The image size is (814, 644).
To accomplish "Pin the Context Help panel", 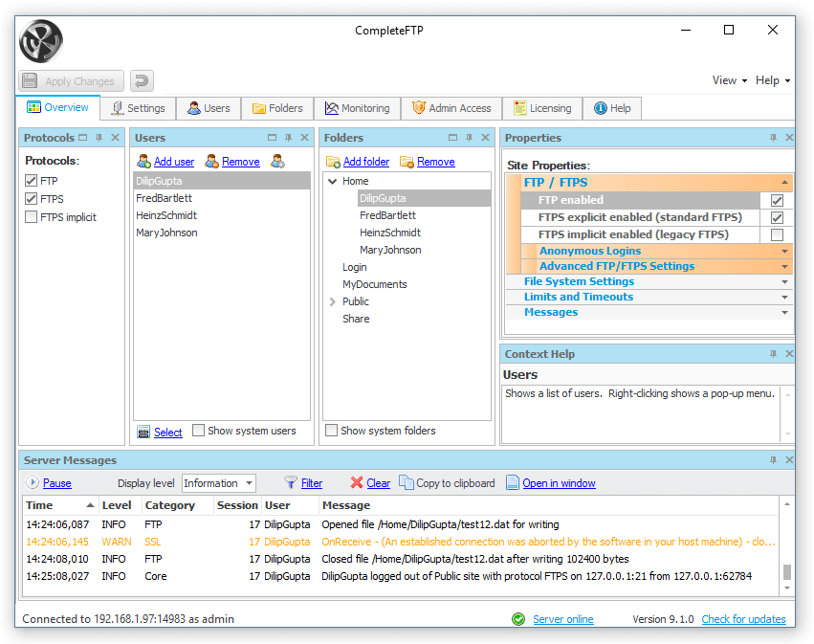I will coord(773,354).
